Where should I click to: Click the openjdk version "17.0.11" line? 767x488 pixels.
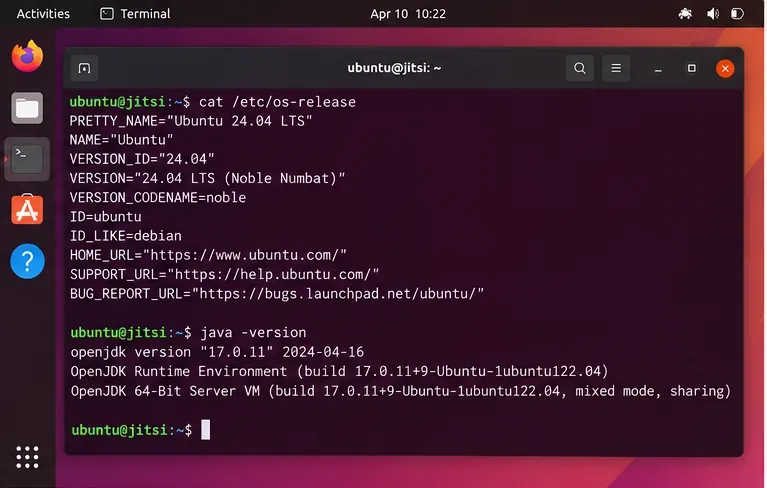pyautogui.click(x=217, y=352)
